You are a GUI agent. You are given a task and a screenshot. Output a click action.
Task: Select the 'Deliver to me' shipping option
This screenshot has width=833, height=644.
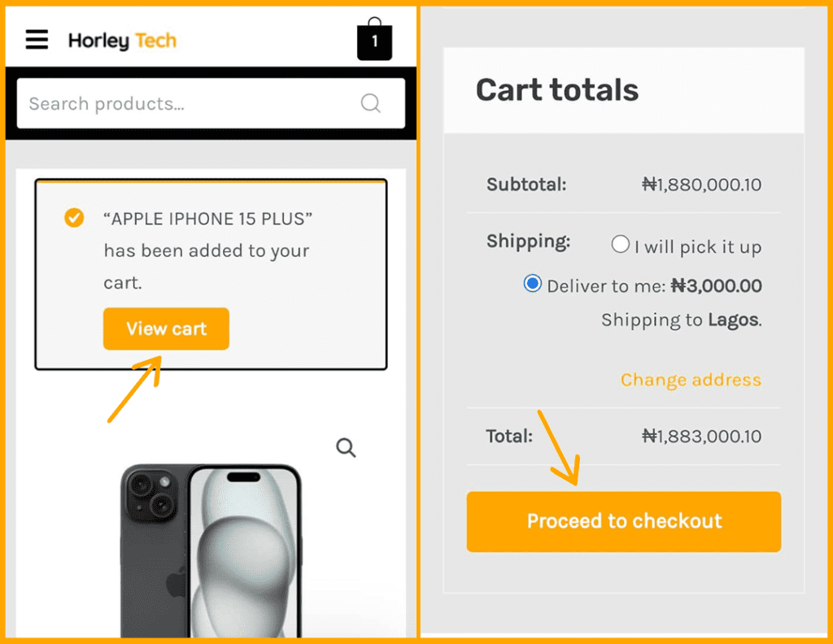point(535,284)
